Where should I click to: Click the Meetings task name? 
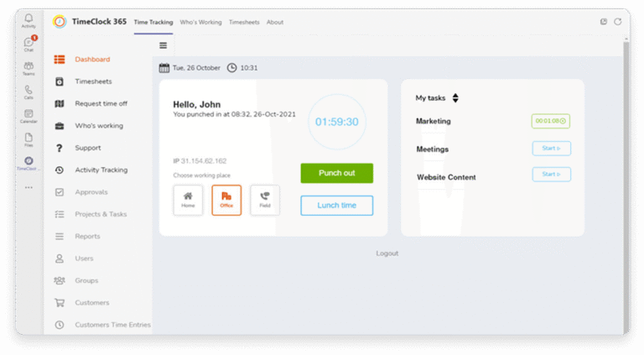[x=433, y=149]
